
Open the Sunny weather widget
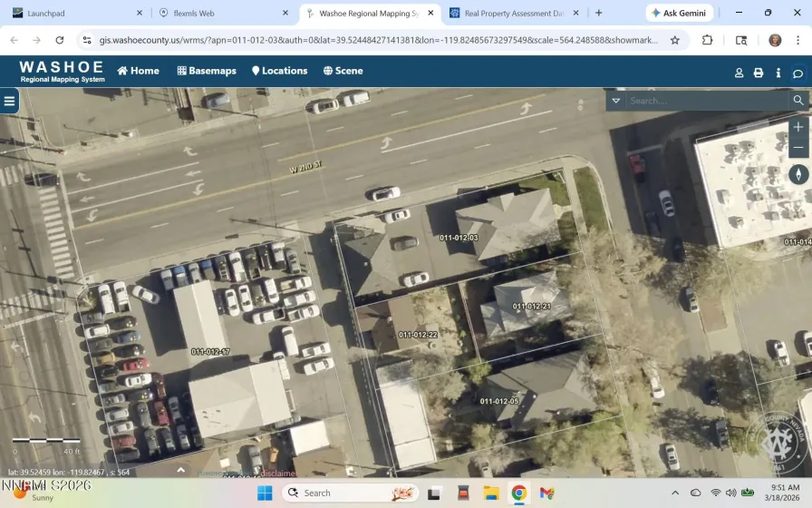34,493
